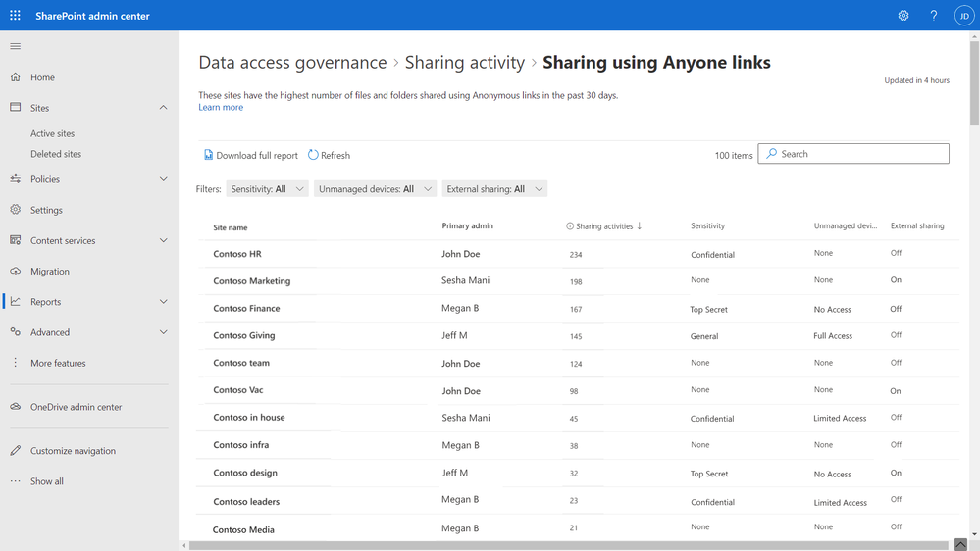This screenshot has height=551, width=980.
Task: Open the JD account avatar
Action: [963, 16]
